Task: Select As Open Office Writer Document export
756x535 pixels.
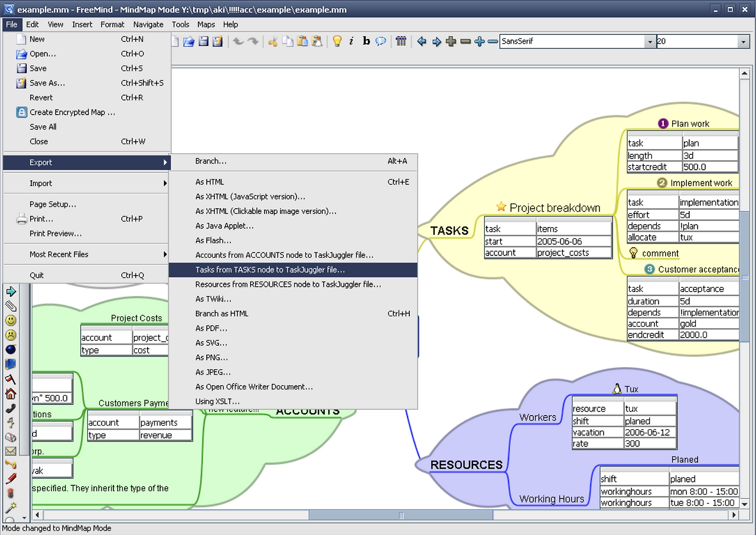Action: [x=293, y=387]
